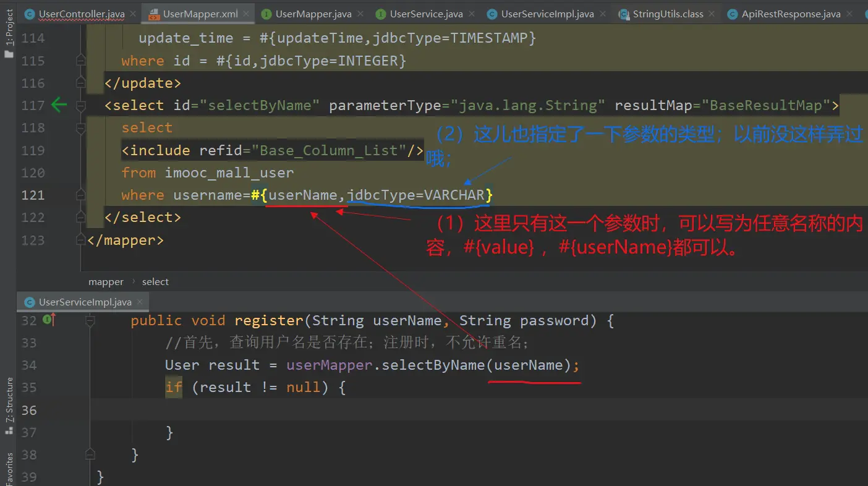Image resolution: width=868 pixels, height=486 pixels.
Task: Toggle the fold marker on line 121
Action: tap(81, 195)
